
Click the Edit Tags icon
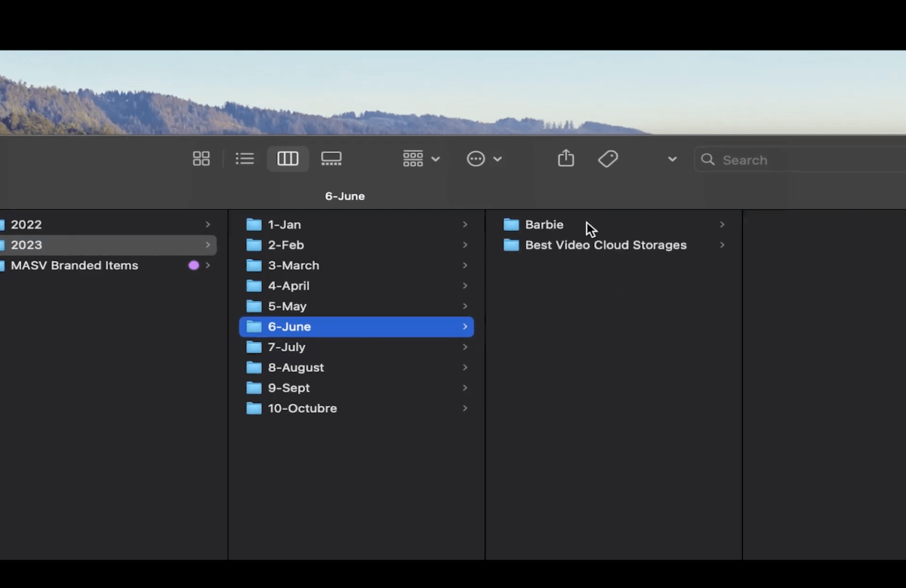pos(608,159)
